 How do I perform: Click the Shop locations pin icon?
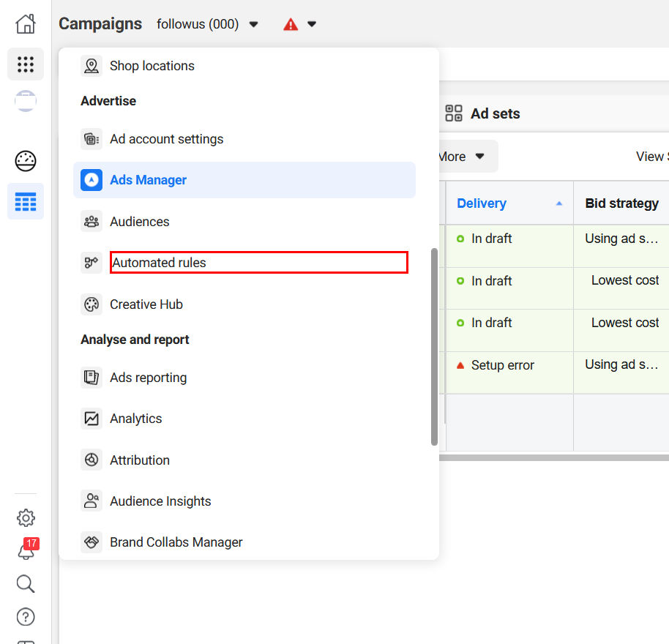tap(91, 66)
